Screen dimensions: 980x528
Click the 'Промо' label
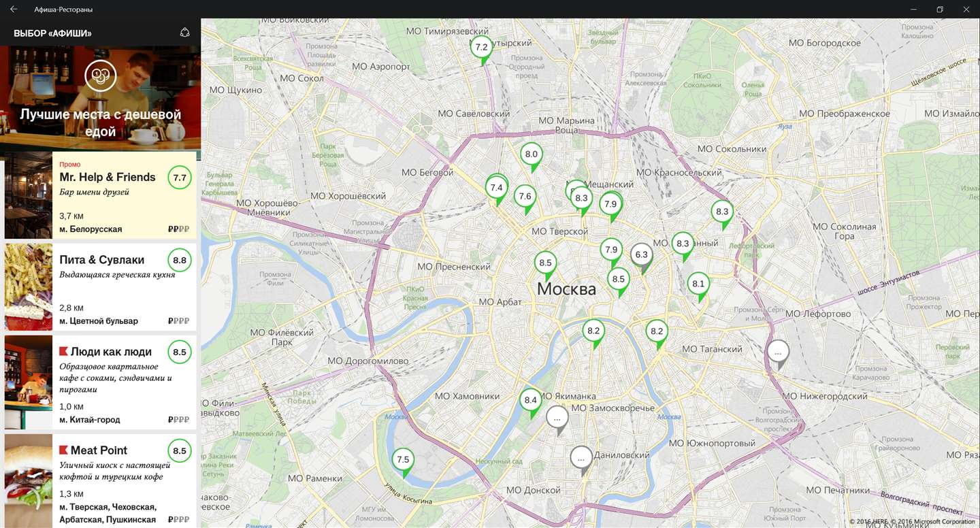[x=70, y=164]
